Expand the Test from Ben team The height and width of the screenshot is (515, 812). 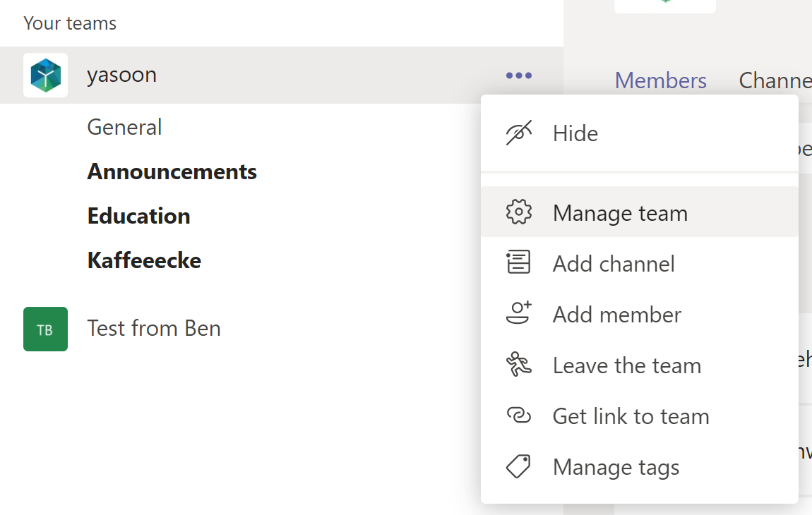(x=153, y=328)
